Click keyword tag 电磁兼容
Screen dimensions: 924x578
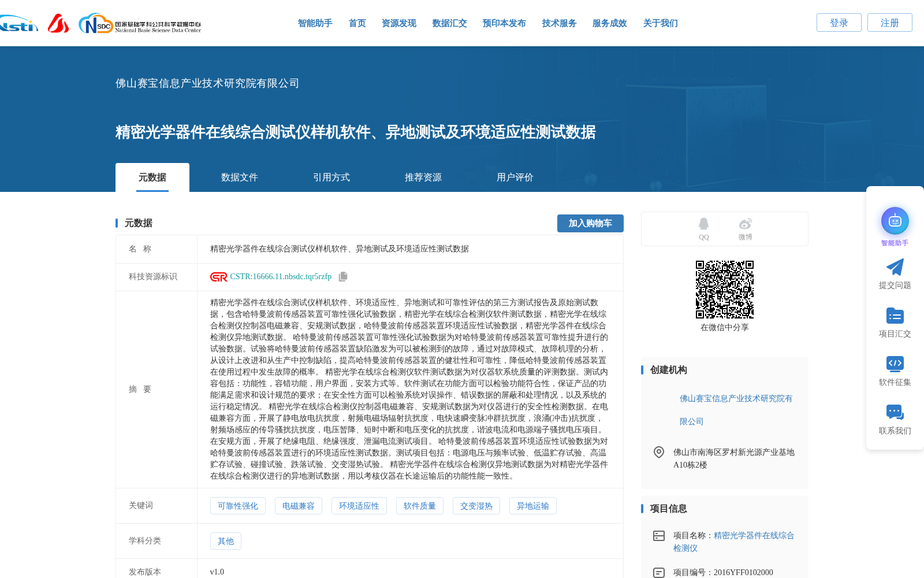click(299, 506)
